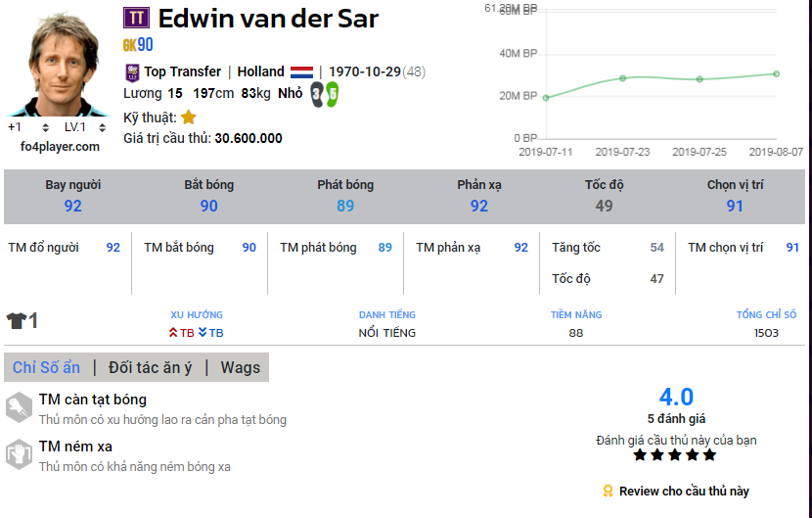Open the Đối tác ăn ý tab

click(x=151, y=367)
